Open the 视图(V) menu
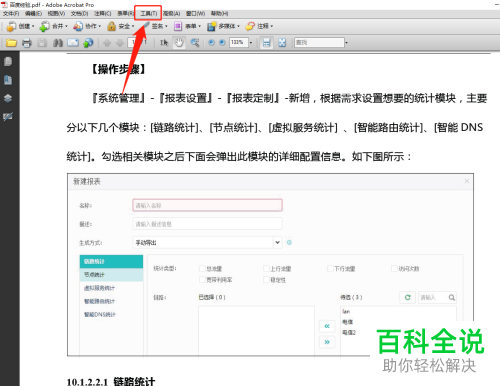Screen dimensions: 500x386 (56, 14)
